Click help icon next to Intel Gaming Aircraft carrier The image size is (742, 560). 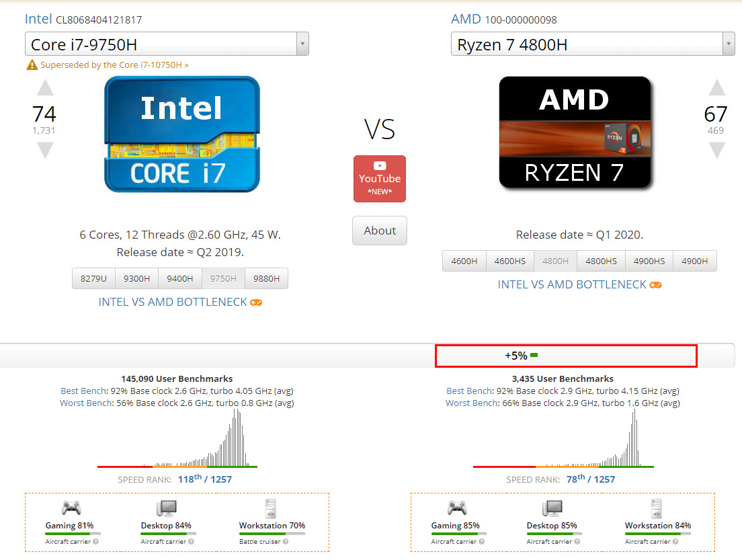[96, 542]
